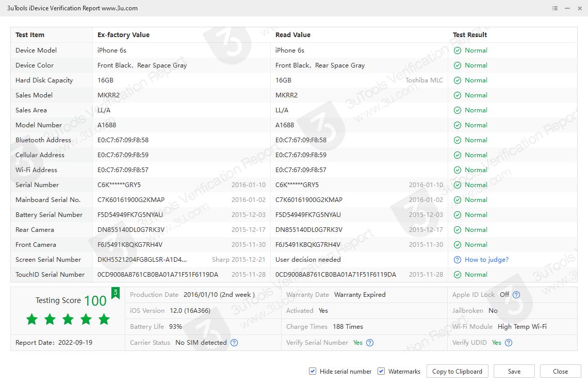This screenshot has height=386, width=588.
Task: Open the window menu list icon
Action: pos(555,8)
